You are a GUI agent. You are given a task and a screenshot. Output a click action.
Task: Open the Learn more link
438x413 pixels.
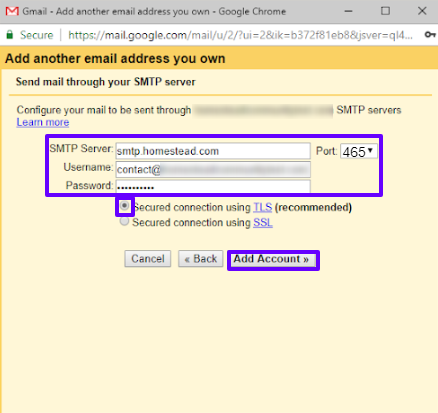point(43,122)
